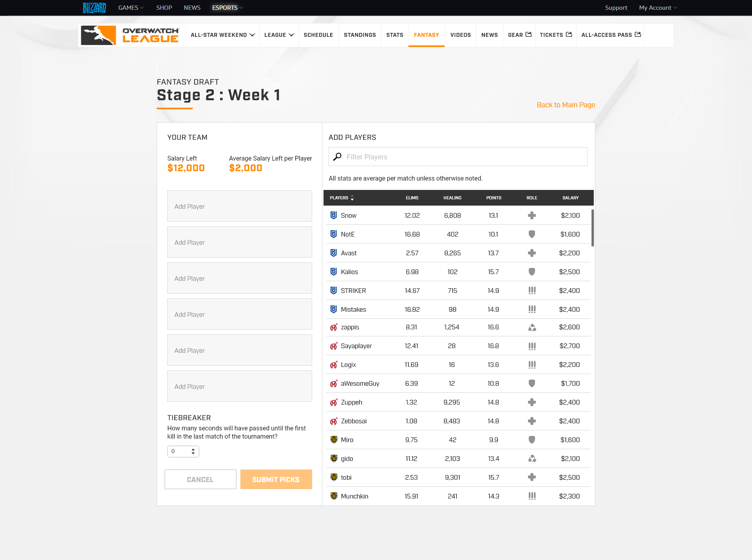Click the tank role icon next to NotE
This screenshot has width=752, height=560.
pyautogui.click(x=531, y=234)
